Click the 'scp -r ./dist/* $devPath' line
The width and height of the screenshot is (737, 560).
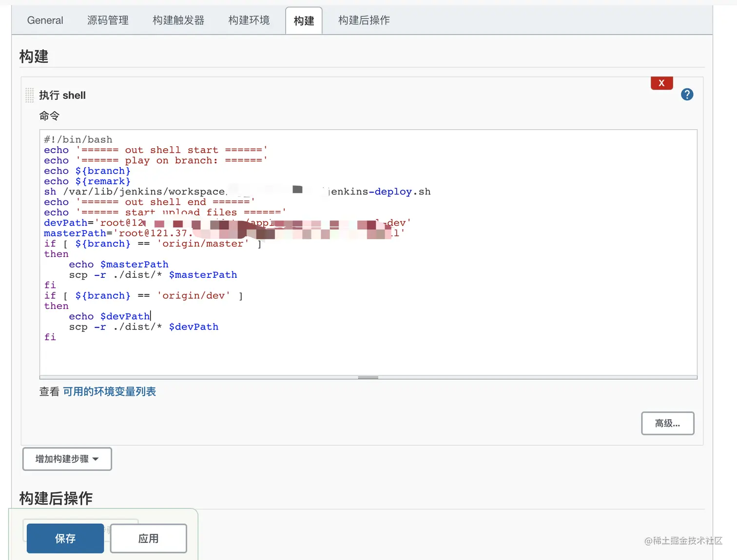143,327
